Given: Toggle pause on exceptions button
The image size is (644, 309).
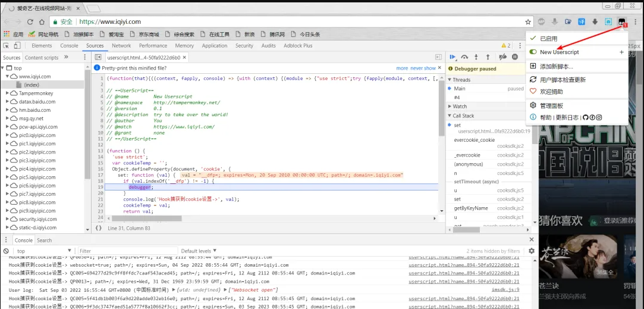Looking at the screenshot, I should click(515, 57).
